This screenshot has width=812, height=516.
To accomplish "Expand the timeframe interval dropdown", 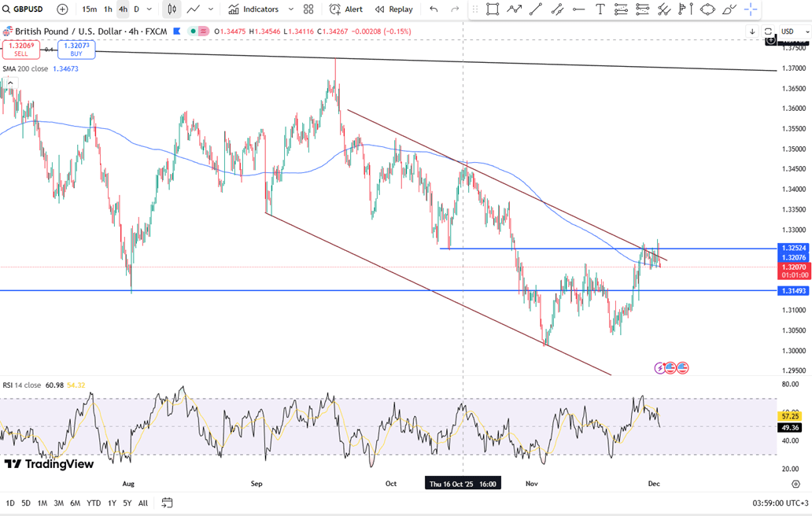I will (x=149, y=9).
